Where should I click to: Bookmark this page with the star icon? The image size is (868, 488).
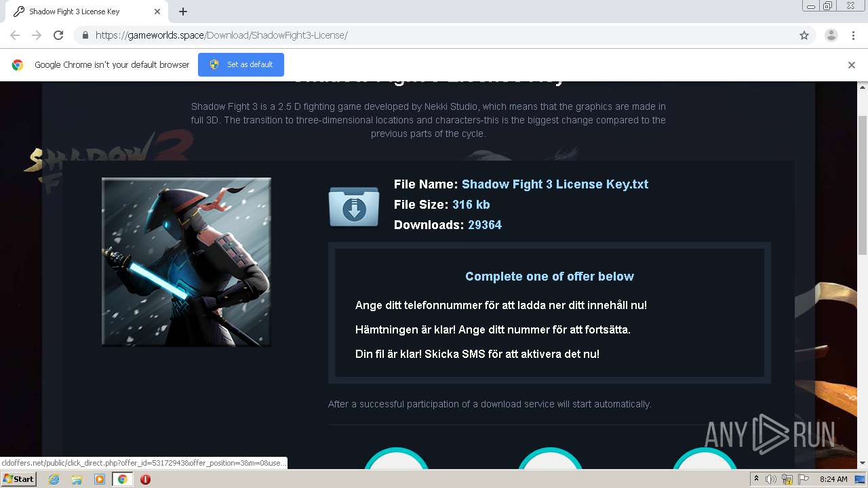pyautogui.click(x=804, y=35)
